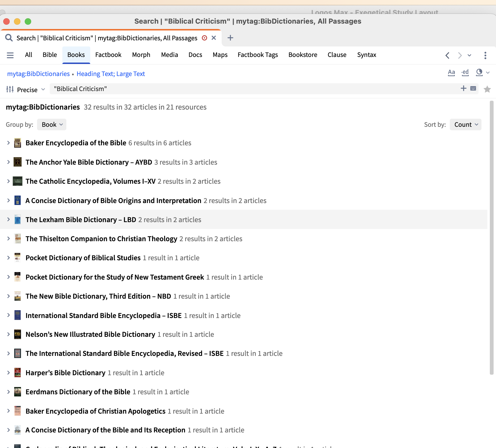This screenshot has width=496, height=448.
Task: Expand Harper's Bible Dictionary results
Action: pos(9,373)
